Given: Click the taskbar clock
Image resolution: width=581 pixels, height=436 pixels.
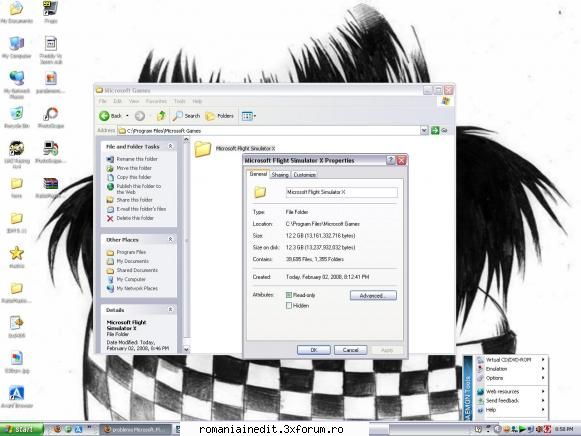Looking at the screenshot, I should [x=564, y=429].
